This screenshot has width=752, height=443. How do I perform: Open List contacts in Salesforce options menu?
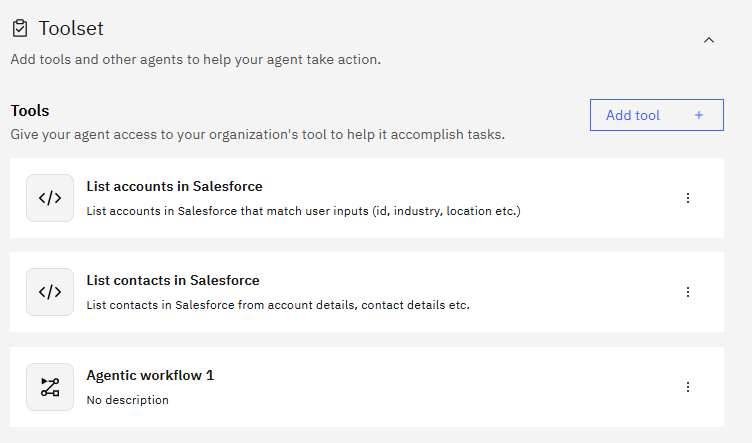tap(688, 292)
